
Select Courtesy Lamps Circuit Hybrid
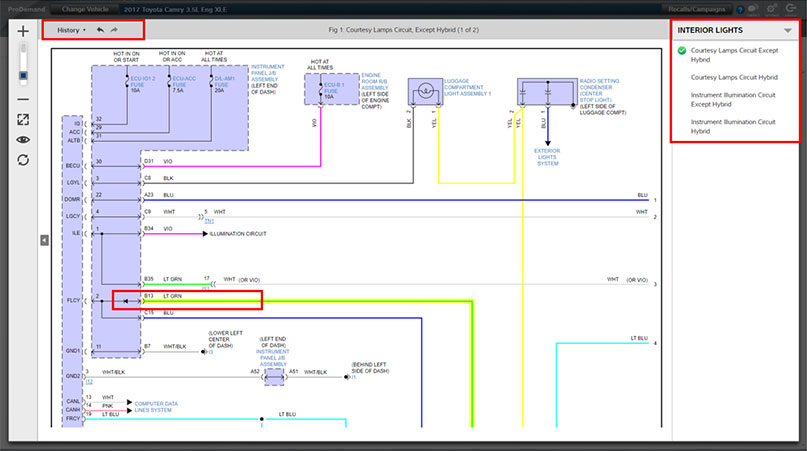point(734,77)
